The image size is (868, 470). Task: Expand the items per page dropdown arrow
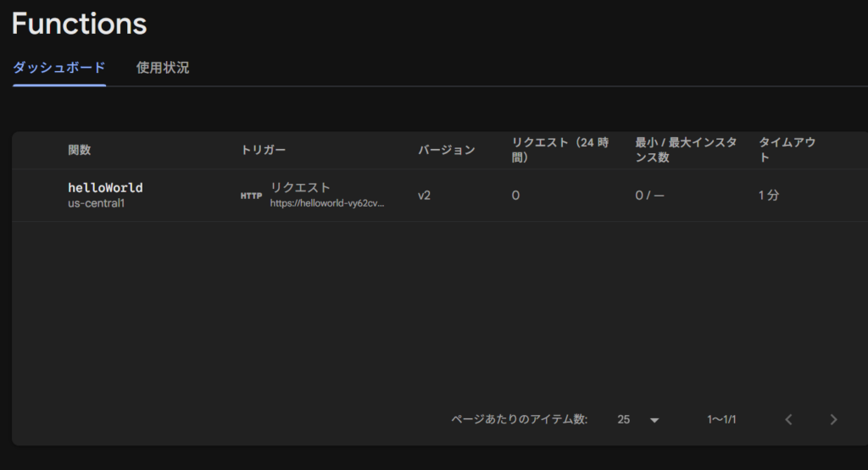[654, 419]
